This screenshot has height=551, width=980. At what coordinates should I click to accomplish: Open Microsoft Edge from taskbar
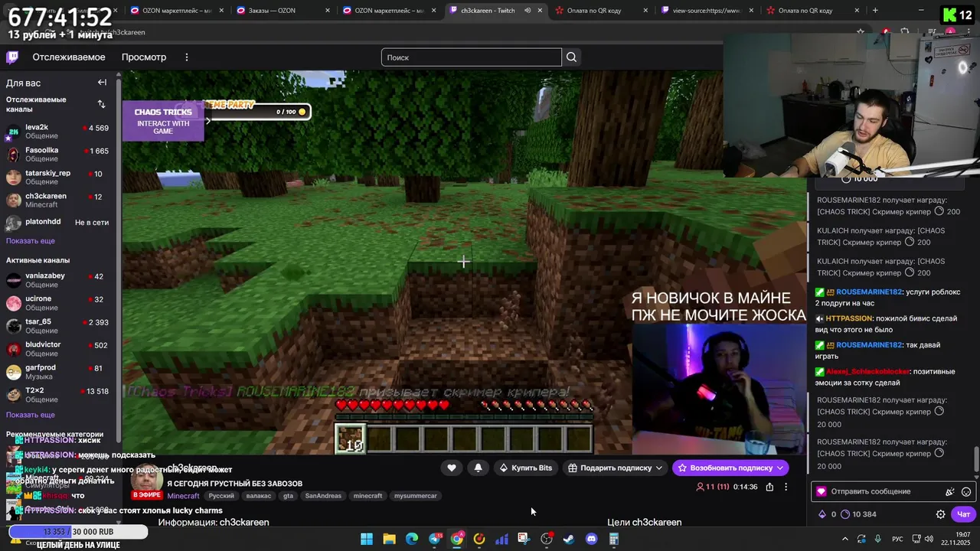click(412, 539)
